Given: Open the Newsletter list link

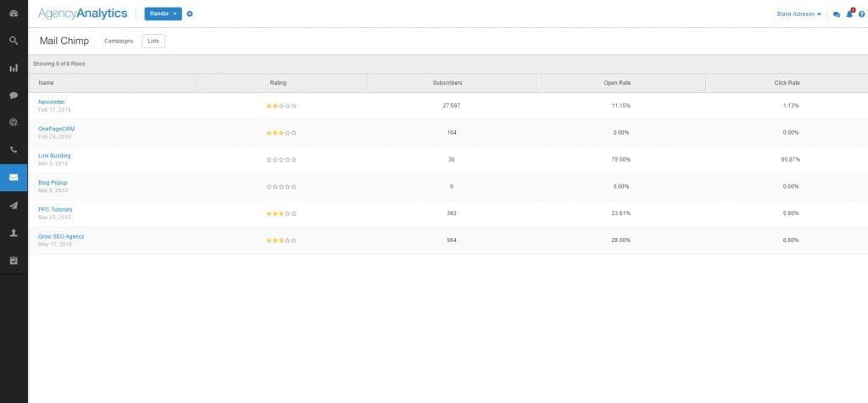Looking at the screenshot, I should pyautogui.click(x=52, y=102).
